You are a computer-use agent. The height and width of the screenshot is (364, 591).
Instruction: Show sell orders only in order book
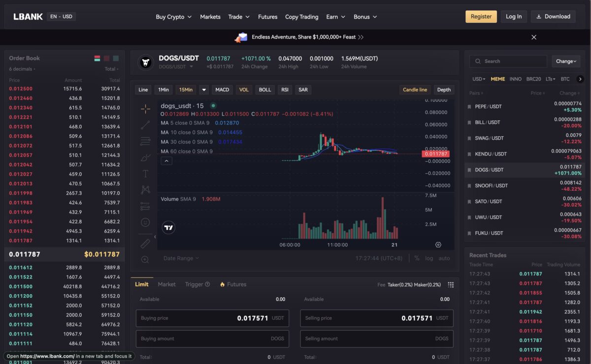pos(106,59)
